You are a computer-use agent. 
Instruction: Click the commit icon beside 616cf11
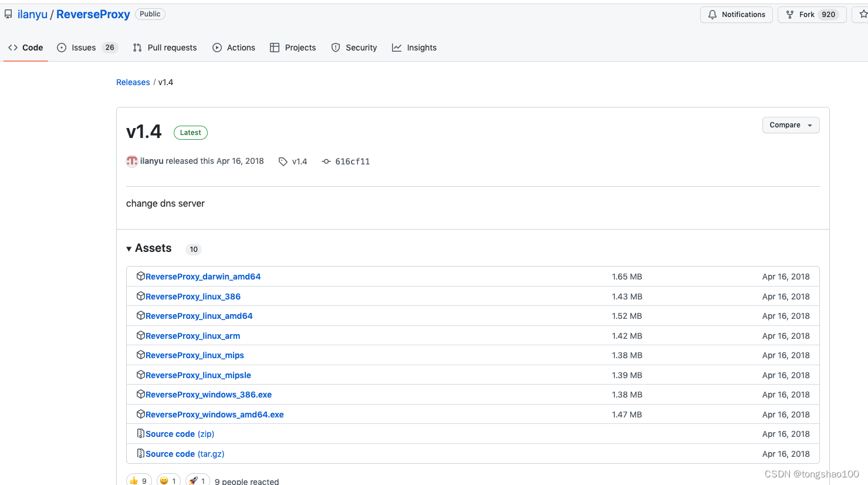(x=326, y=161)
